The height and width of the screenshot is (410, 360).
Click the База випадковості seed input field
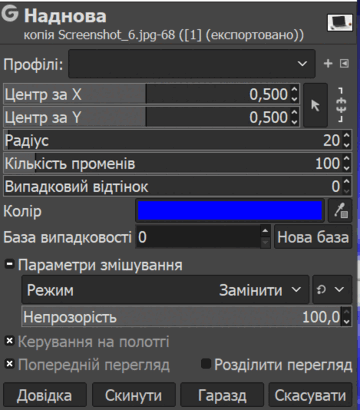(198, 237)
